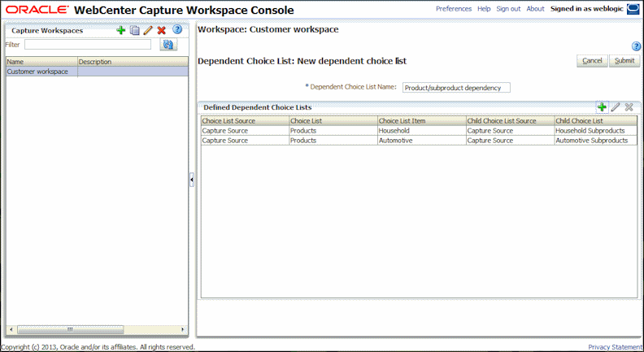Screen dimensions: 644x352
Task: Open help for Capture Workspaces panel
Action: tap(177, 29)
